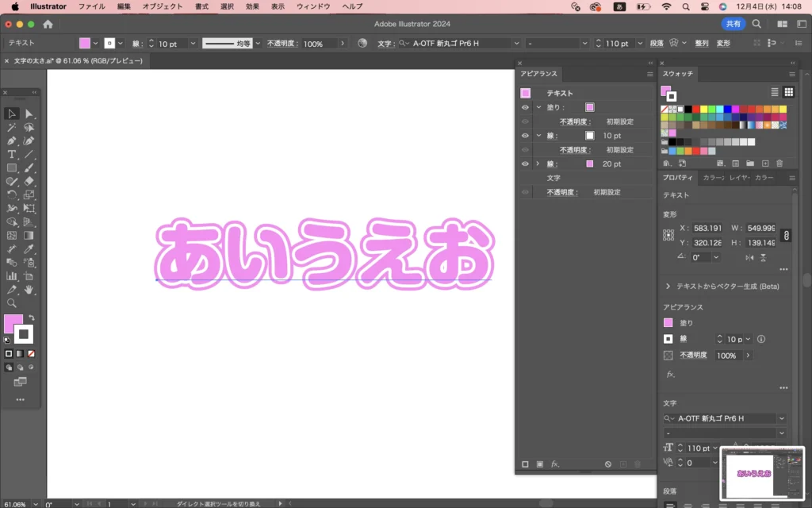The width and height of the screenshot is (812, 508).
Task: Pick the Zoom tool magnifier
Action: (x=12, y=302)
